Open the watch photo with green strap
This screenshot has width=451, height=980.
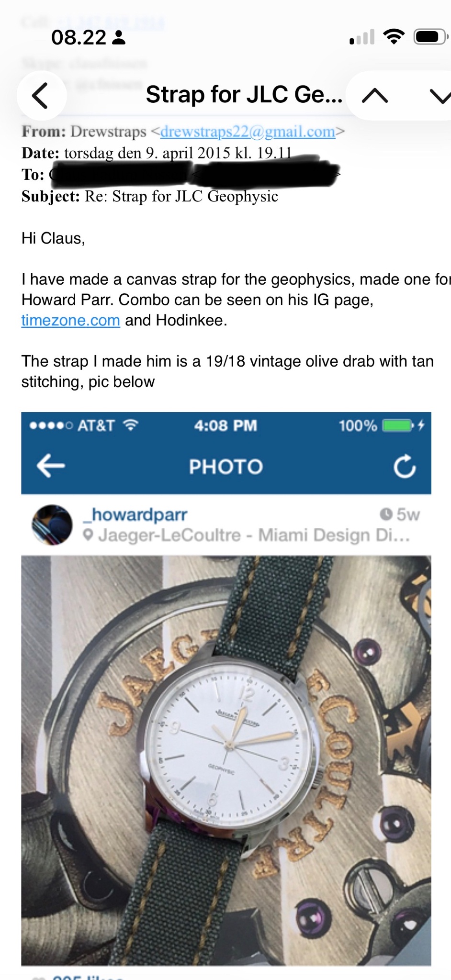pos(226,760)
